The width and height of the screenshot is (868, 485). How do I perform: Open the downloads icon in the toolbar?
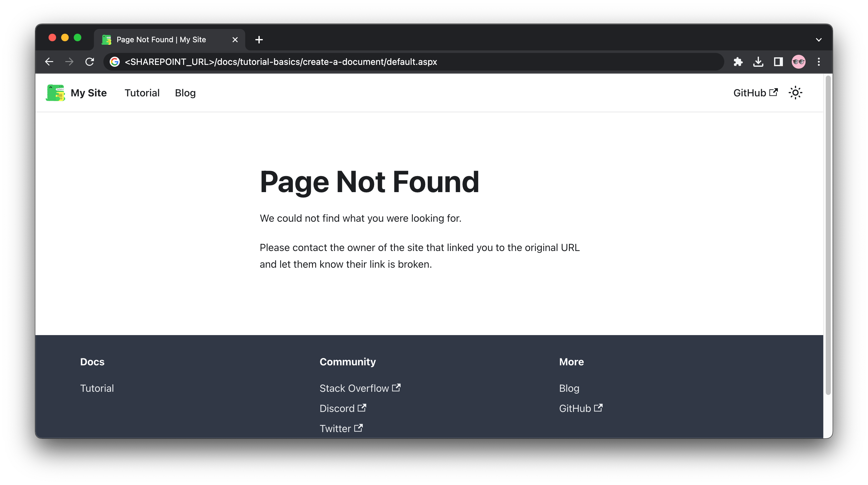(758, 62)
